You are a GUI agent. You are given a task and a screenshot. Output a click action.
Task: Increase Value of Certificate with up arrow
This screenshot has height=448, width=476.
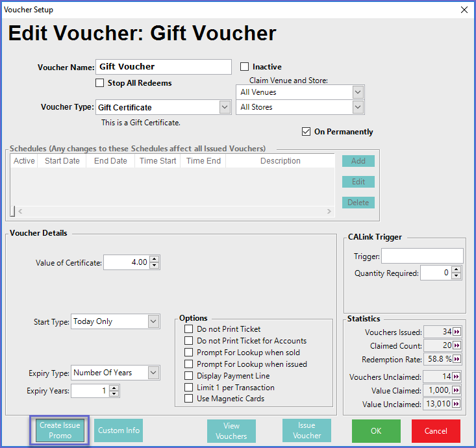click(x=154, y=259)
